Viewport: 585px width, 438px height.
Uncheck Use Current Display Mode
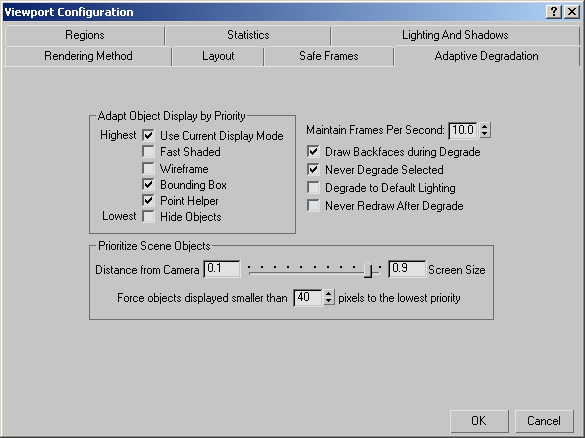point(148,135)
